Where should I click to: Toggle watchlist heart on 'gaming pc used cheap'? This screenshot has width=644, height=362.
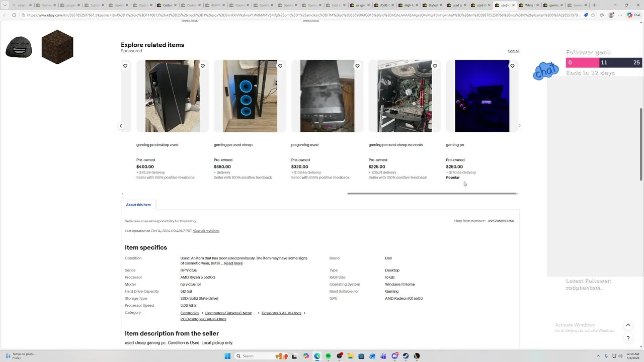(280, 66)
